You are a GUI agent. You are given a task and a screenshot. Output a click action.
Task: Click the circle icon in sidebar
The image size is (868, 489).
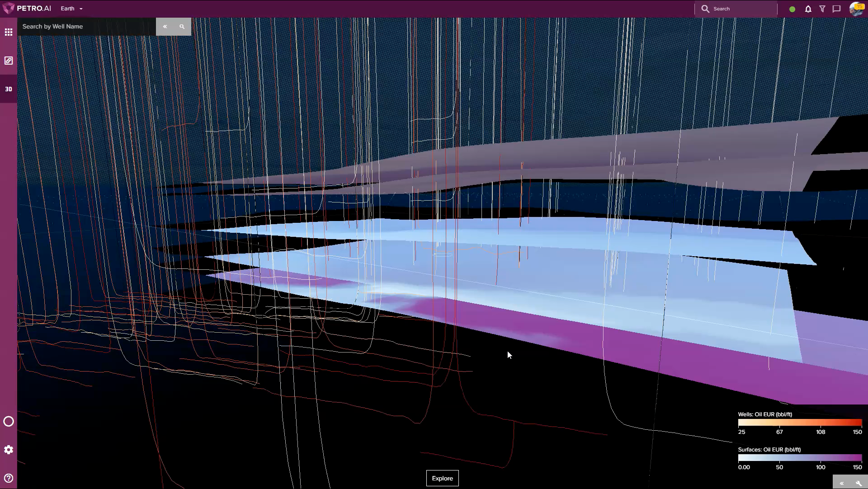[x=9, y=421]
